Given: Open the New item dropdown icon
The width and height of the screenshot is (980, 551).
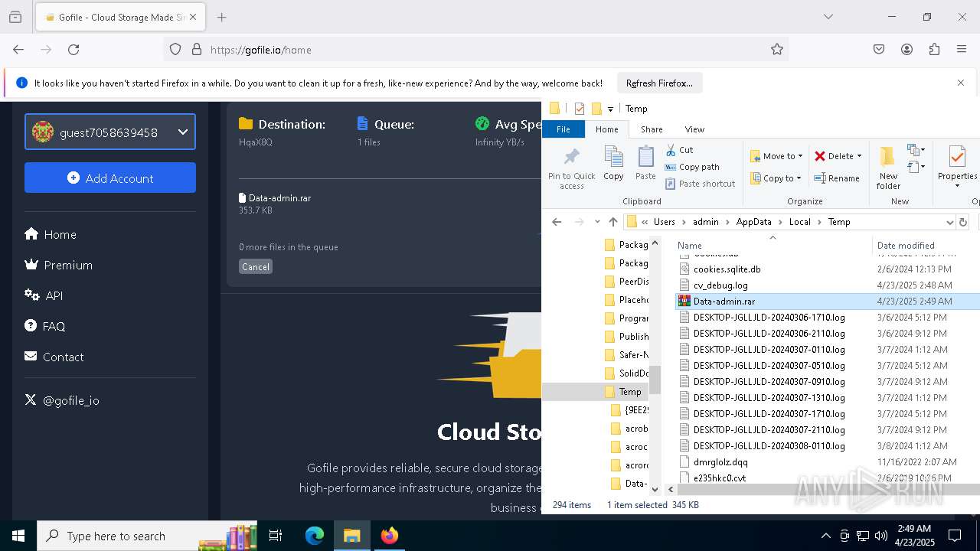Looking at the screenshot, I should click(916, 150).
